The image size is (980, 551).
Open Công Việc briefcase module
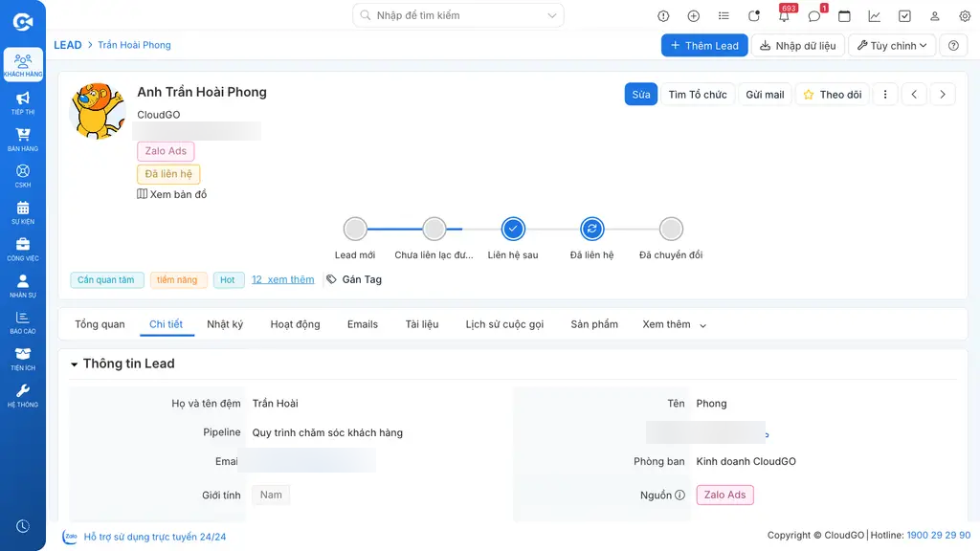click(23, 249)
